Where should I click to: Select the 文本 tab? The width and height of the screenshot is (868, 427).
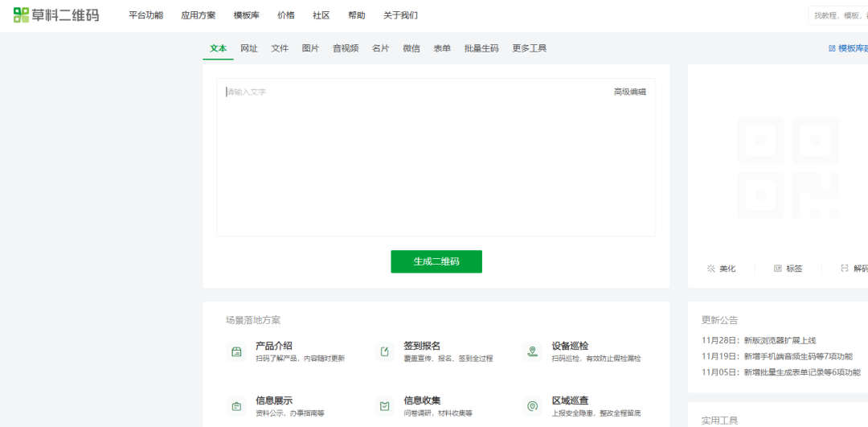[218, 48]
